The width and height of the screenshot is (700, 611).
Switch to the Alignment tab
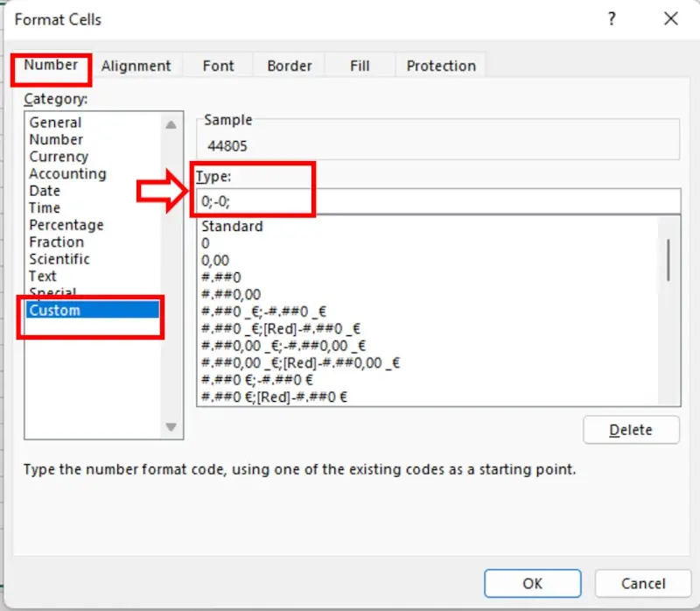tap(136, 66)
